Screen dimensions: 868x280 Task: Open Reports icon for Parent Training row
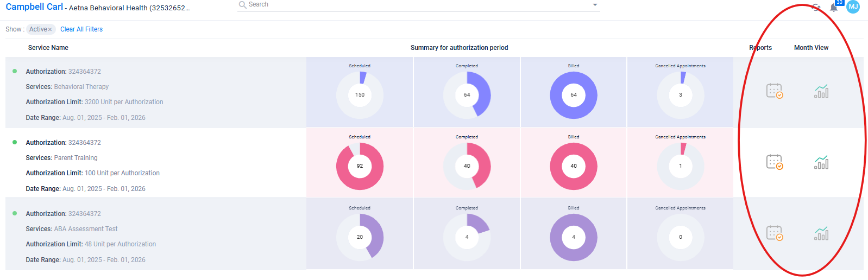pyautogui.click(x=774, y=162)
